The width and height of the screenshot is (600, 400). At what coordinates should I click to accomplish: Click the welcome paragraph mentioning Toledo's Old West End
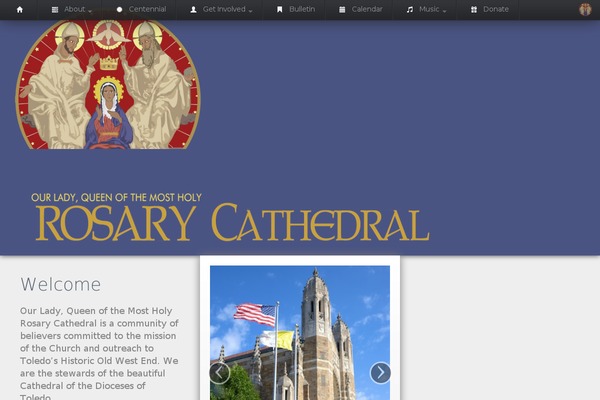(x=99, y=353)
